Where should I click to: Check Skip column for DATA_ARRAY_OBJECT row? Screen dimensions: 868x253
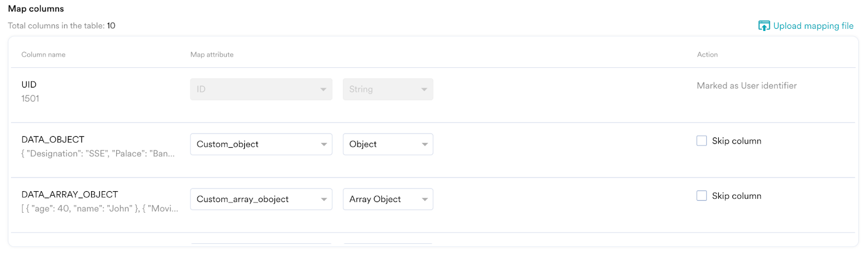[x=701, y=195]
